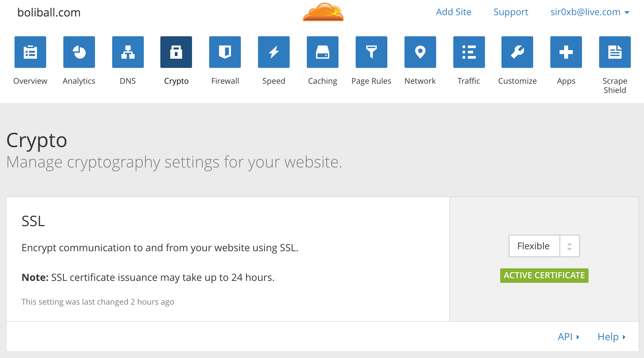
Task: Open the Speed lightning bolt icon
Action: tap(274, 52)
